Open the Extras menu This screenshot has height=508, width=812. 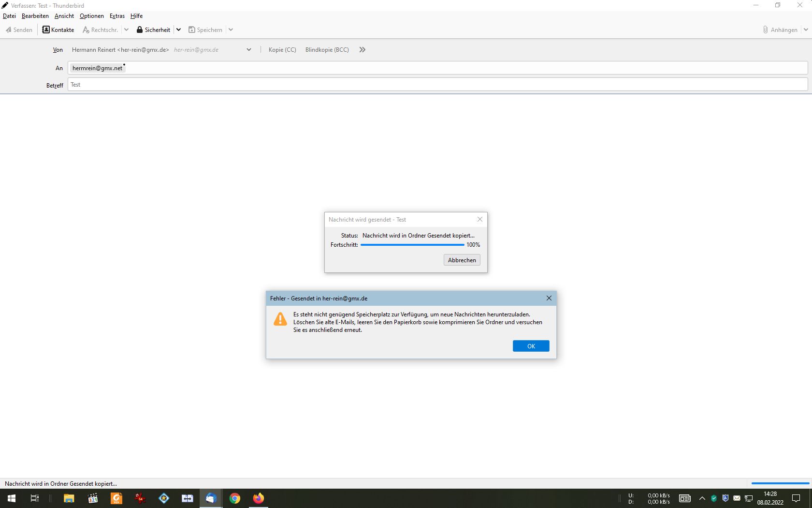tap(117, 16)
